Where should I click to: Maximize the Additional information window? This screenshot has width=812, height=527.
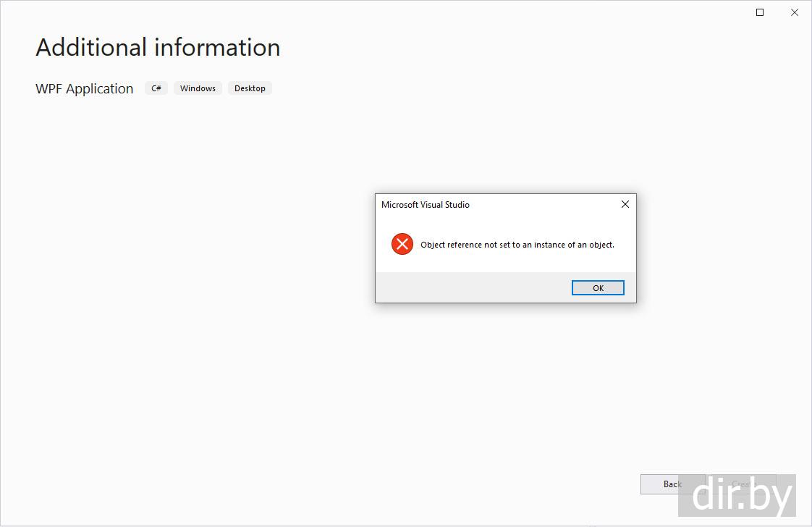(760, 12)
